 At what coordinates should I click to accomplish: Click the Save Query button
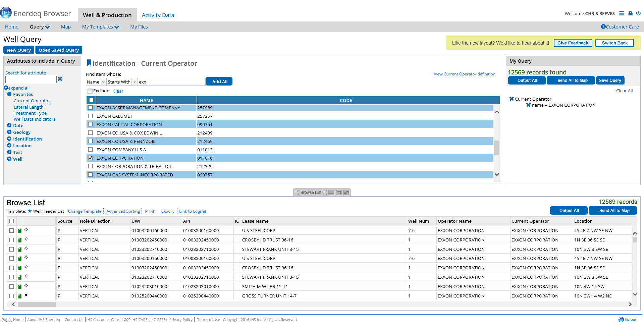[x=610, y=80]
